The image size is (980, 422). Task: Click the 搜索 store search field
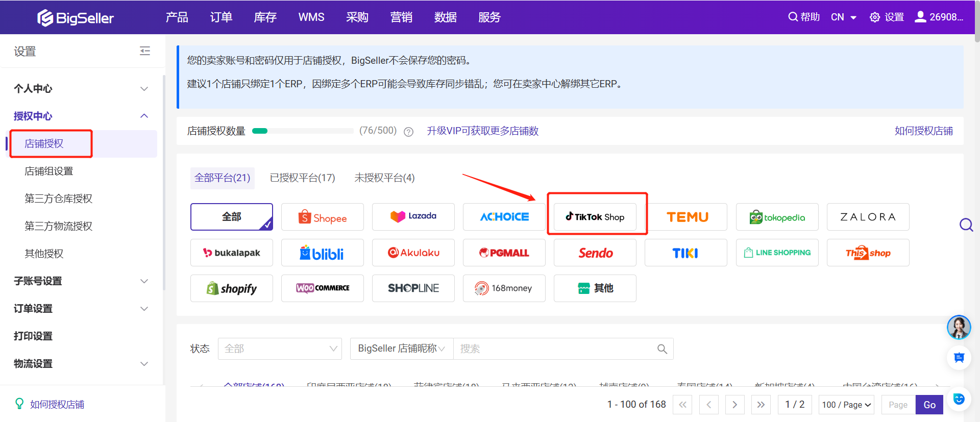coord(554,349)
